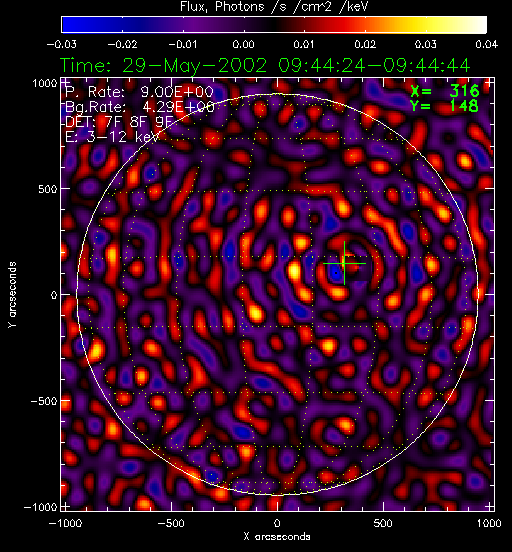Click the green crosshair marker center

coord(344,263)
